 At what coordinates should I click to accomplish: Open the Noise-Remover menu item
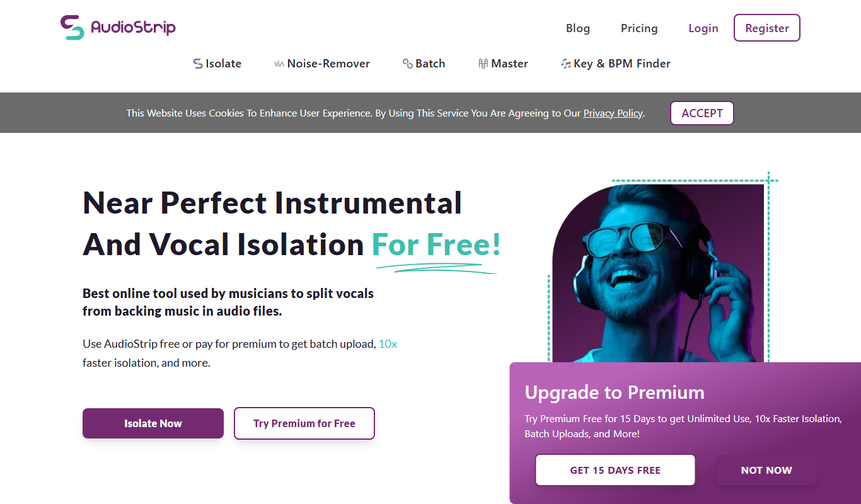[322, 64]
